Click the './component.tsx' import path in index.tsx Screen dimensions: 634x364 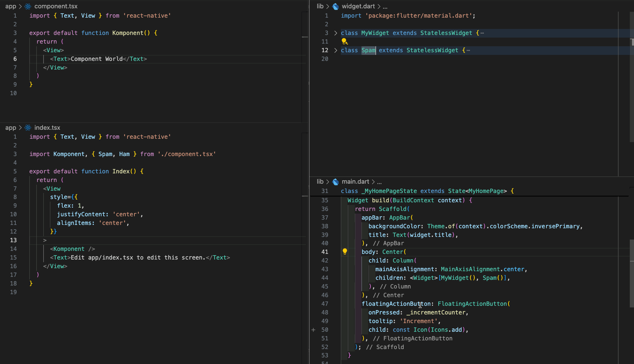(187, 154)
